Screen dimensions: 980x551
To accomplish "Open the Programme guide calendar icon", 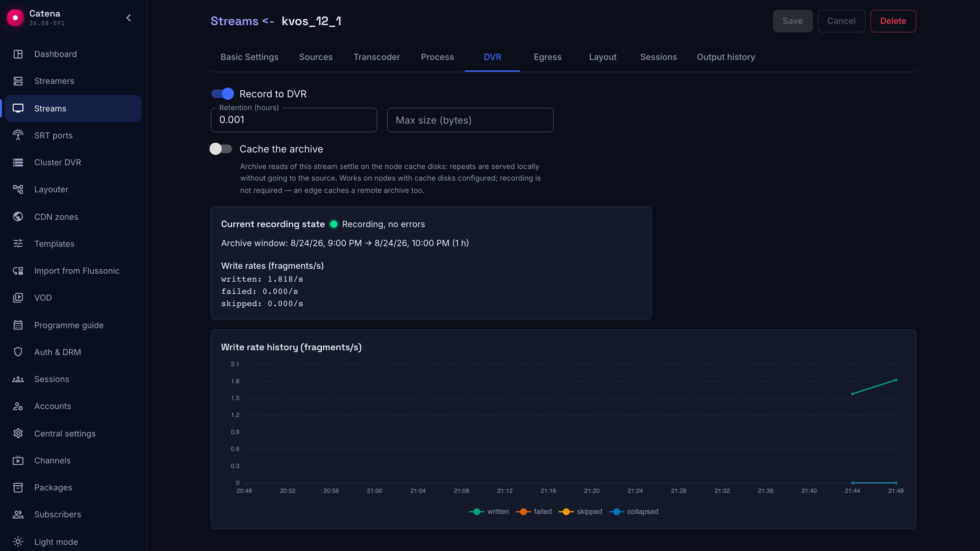I will [18, 325].
